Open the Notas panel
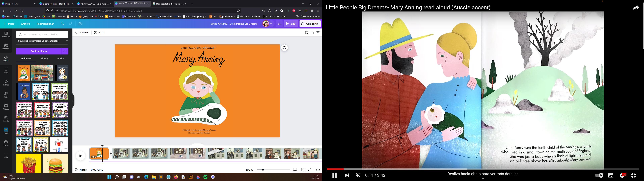 (x=81, y=170)
